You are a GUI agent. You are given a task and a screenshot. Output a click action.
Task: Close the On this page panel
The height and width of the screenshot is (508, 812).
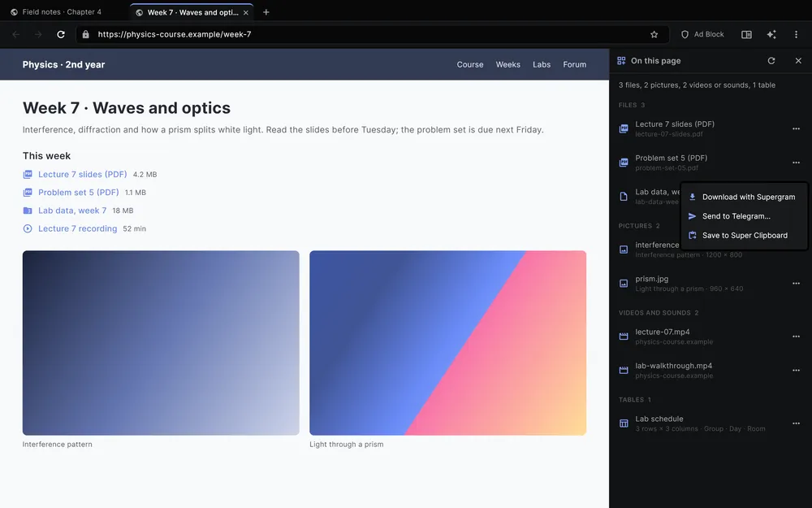pyautogui.click(x=798, y=61)
